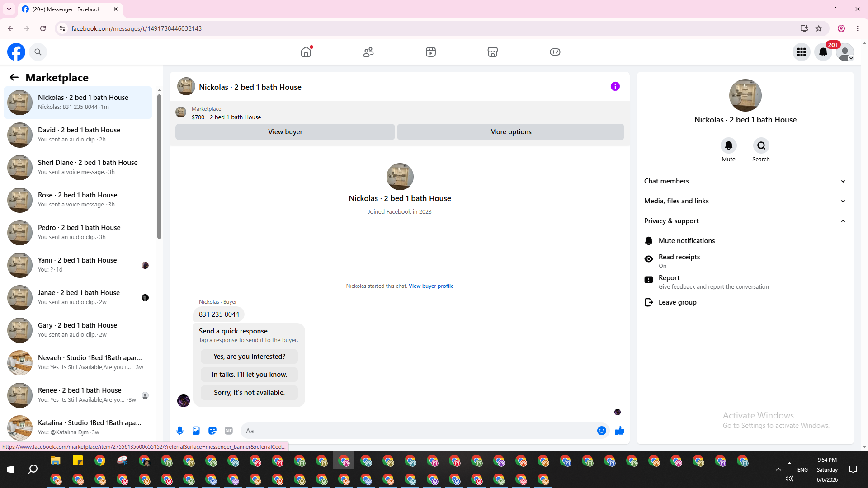Image resolution: width=868 pixels, height=488 pixels.
Task: Open the Gaming tab icon
Action: click(x=555, y=52)
